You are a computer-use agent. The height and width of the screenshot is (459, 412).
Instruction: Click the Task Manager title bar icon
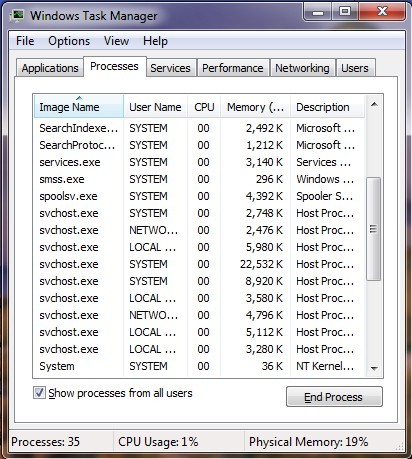pyautogui.click(x=17, y=15)
